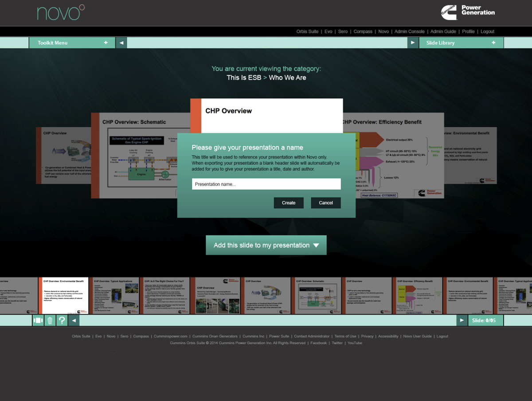Open Novo in top navigation
The width and height of the screenshot is (532, 401).
point(384,31)
